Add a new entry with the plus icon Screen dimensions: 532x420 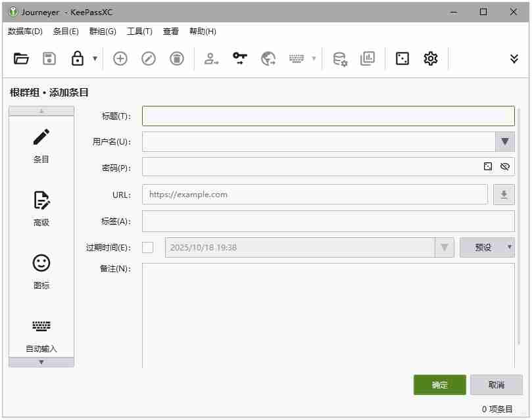click(x=120, y=58)
